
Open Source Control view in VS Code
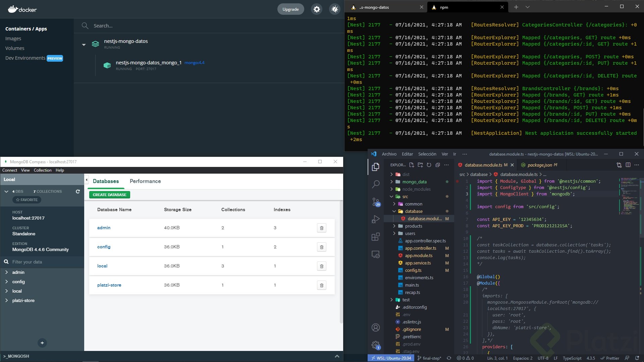click(x=376, y=201)
